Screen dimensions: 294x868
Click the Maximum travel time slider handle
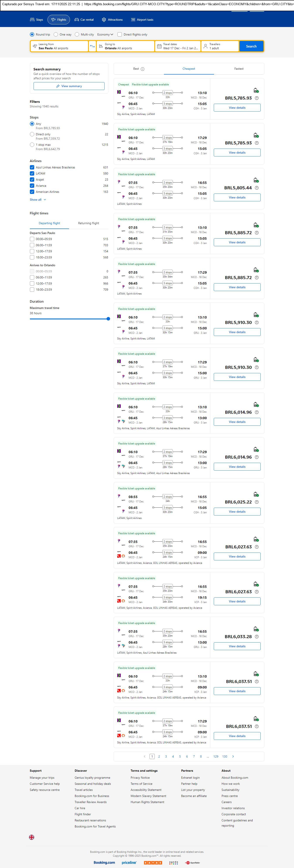[x=108, y=319]
